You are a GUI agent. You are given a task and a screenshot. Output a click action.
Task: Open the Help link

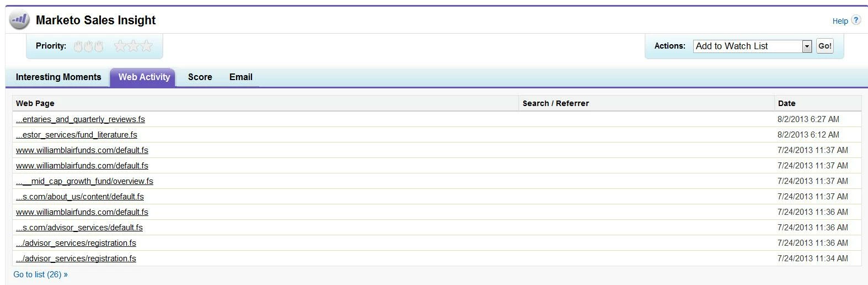tap(840, 21)
